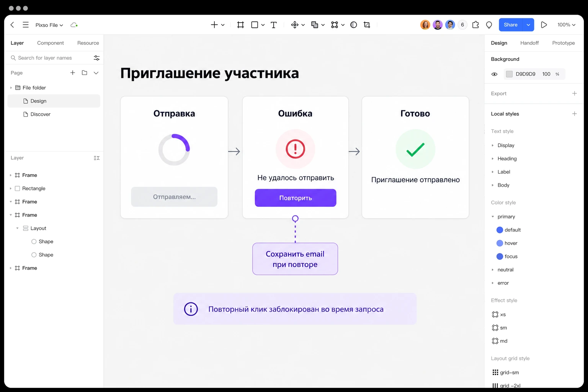The image size is (588, 392).
Task: Open the 100% zoom dropdown
Action: [x=567, y=25]
